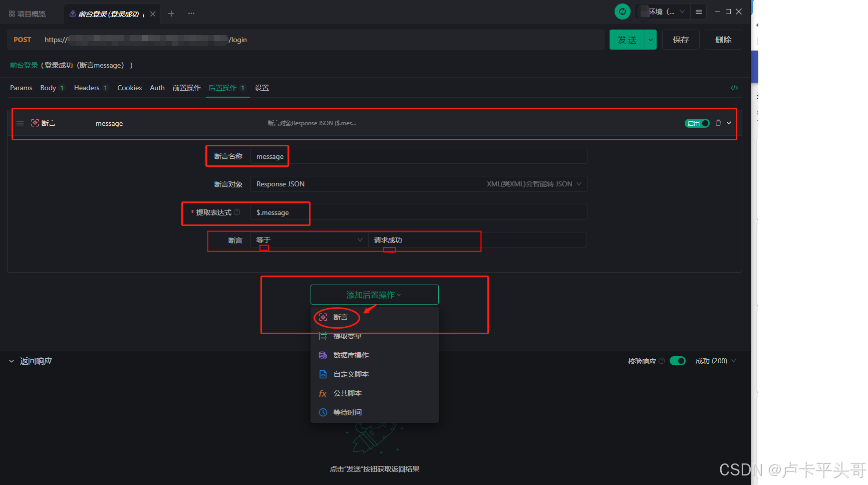The width and height of the screenshot is (868, 485).
Task: Toggle the 启用 switch of the assertion
Action: click(x=697, y=123)
